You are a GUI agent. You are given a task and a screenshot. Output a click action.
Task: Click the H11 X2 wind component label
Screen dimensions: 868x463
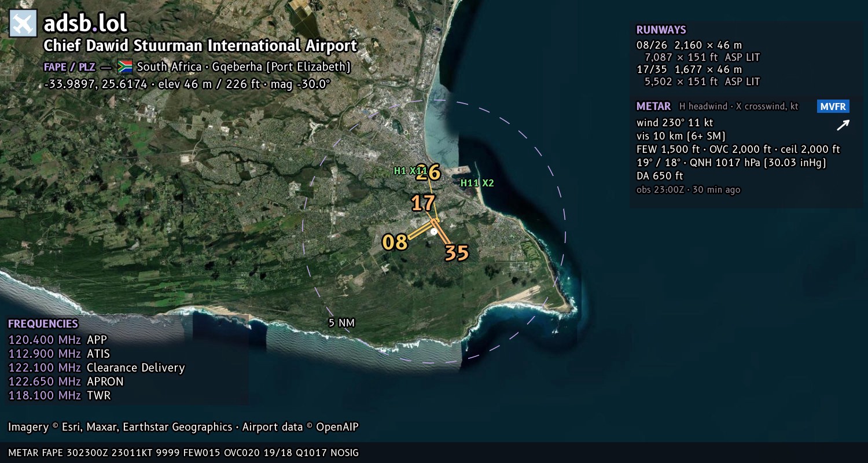477,183
